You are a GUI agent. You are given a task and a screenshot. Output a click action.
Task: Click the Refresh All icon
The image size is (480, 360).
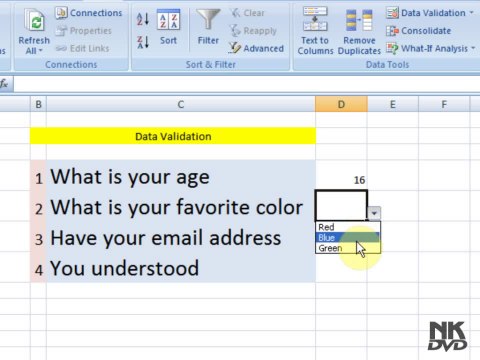35,21
